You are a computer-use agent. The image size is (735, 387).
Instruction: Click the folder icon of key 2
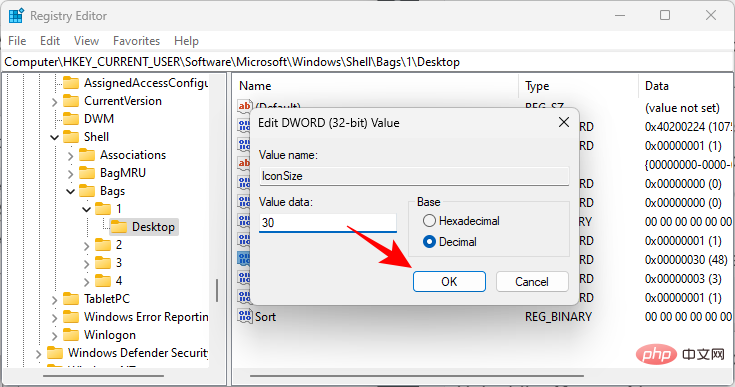(103, 245)
